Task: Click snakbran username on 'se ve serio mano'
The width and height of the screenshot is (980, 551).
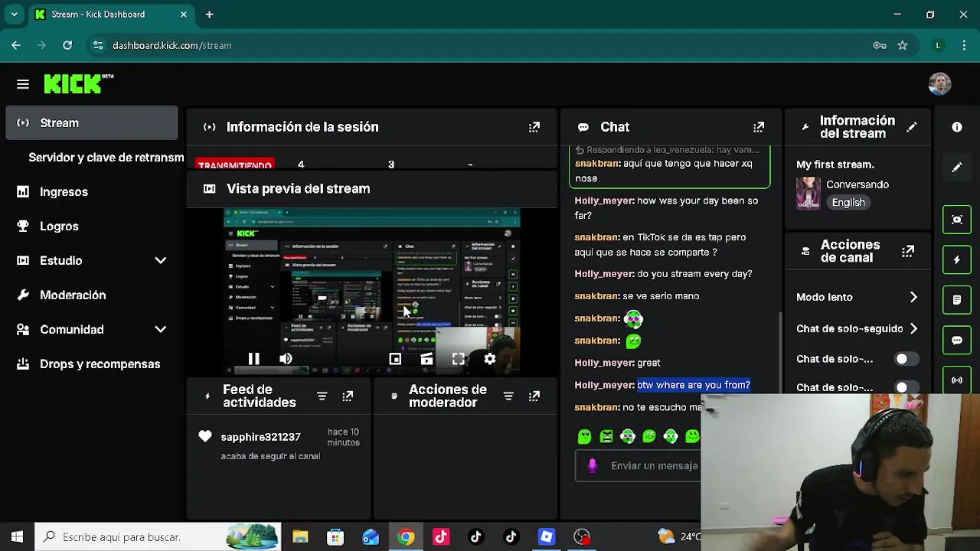Action: pos(596,296)
